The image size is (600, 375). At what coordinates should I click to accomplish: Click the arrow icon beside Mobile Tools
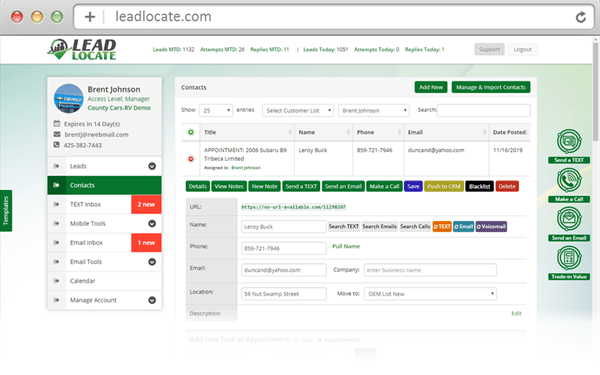tap(57, 223)
